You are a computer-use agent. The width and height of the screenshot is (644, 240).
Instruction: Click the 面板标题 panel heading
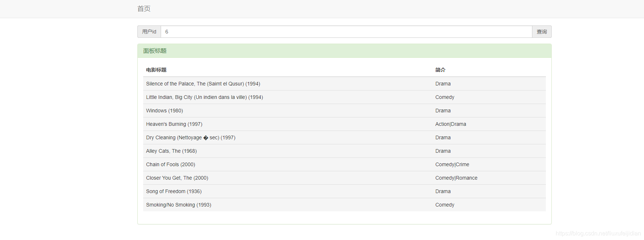click(x=344, y=51)
